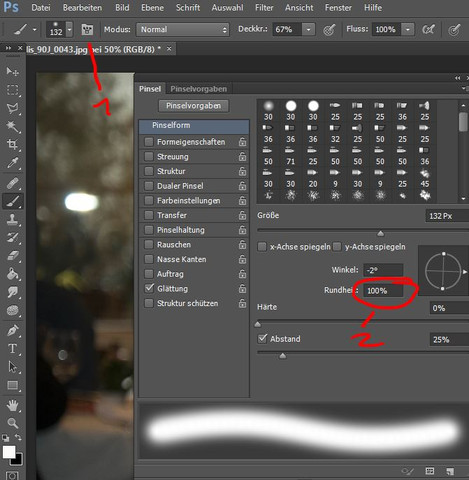The height and width of the screenshot is (480, 469).
Task: Open the Fluss flow slider dropdown
Action: pyautogui.click(x=408, y=30)
